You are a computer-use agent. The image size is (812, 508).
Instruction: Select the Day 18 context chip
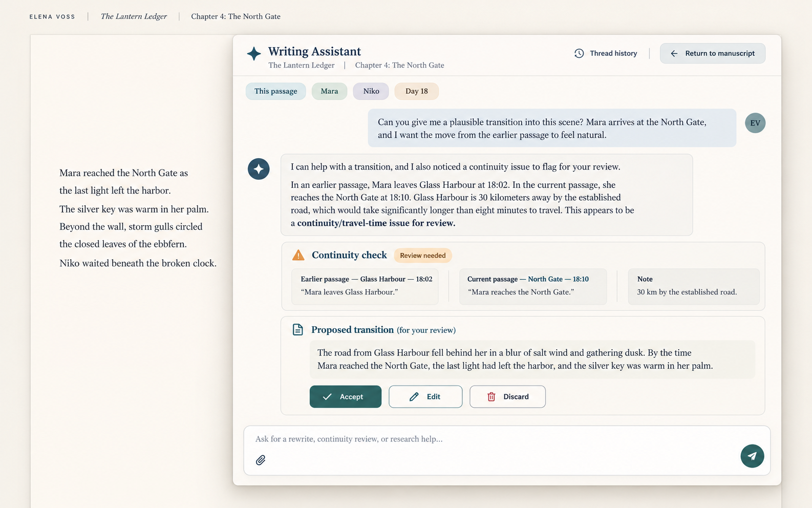pos(417,91)
